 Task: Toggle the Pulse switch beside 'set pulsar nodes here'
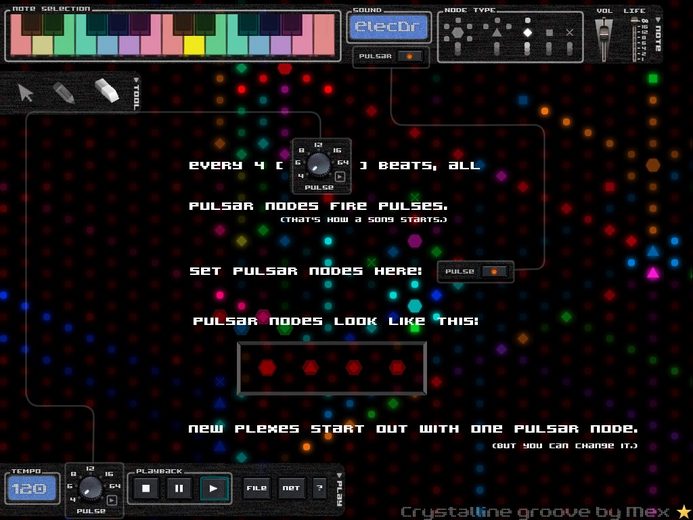pyautogui.click(x=494, y=271)
